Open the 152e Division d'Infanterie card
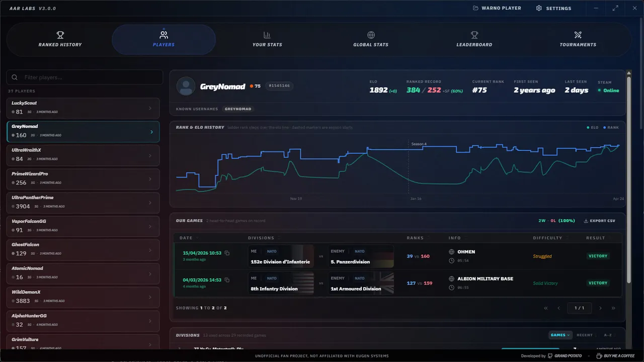Screen dimensions: 644x362 [x=281, y=256]
